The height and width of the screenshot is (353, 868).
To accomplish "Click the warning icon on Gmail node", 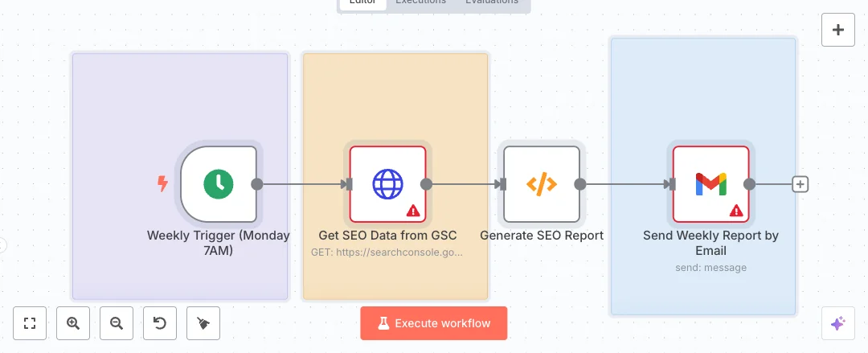I will coord(735,211).
